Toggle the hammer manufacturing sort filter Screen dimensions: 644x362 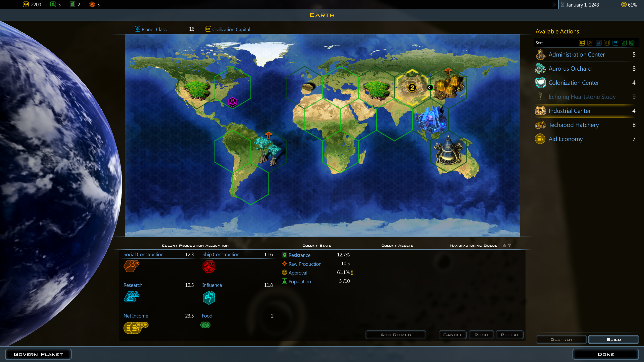click(590, 43)
